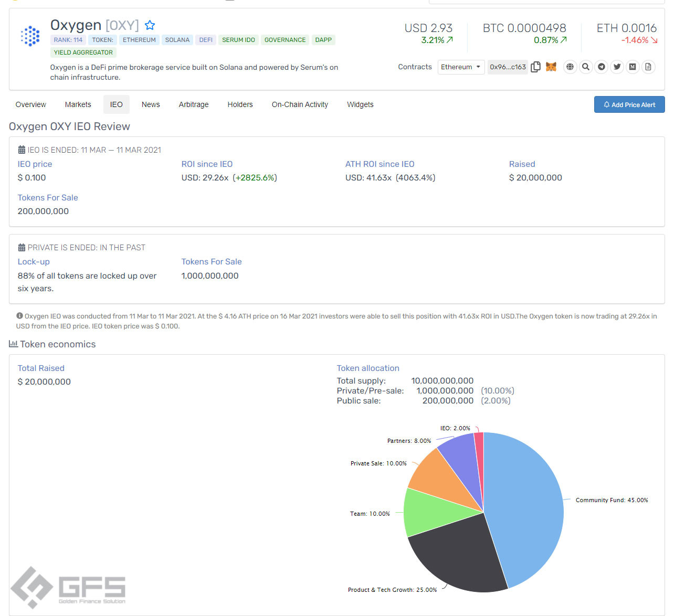This screenshot has width=675, height=616.
Task: Click the 0x96...c163 contract address
Action: [508, 67]
